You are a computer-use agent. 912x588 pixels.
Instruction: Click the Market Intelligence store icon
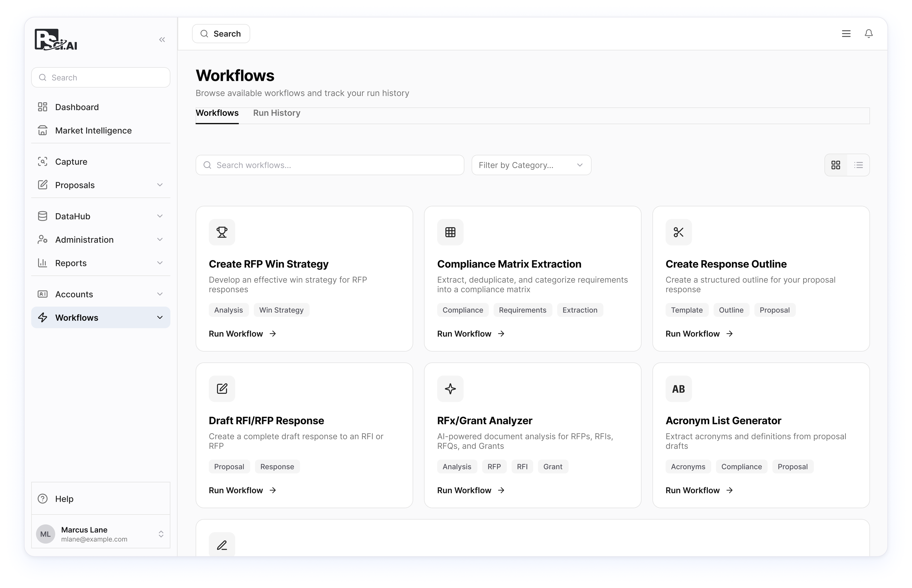point(42,131)
